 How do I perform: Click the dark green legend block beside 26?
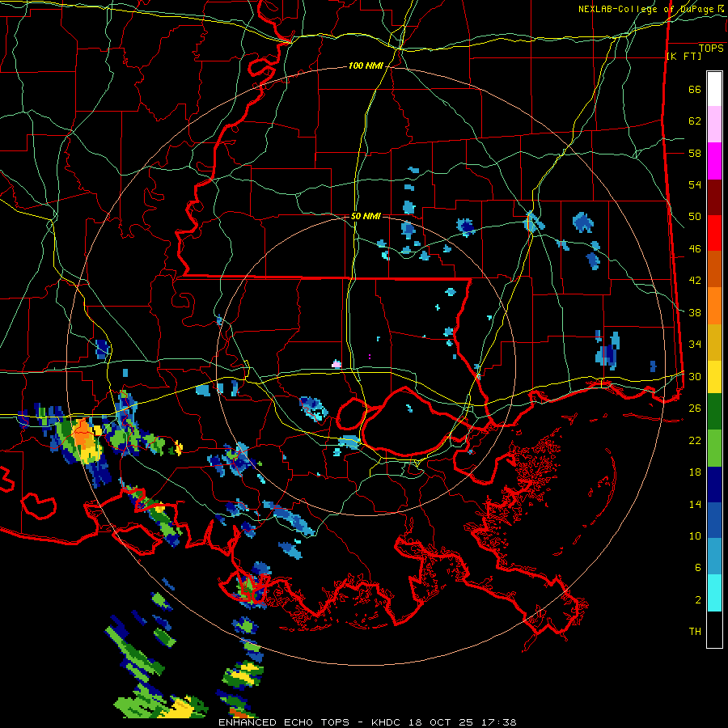[714, 412]
